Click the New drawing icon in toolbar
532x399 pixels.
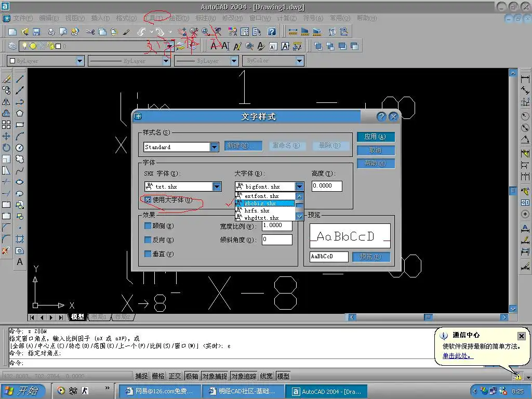12,32
